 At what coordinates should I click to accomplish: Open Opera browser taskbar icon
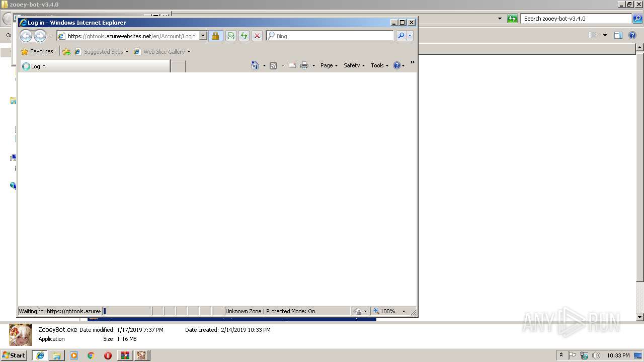(x=108, y=355)
